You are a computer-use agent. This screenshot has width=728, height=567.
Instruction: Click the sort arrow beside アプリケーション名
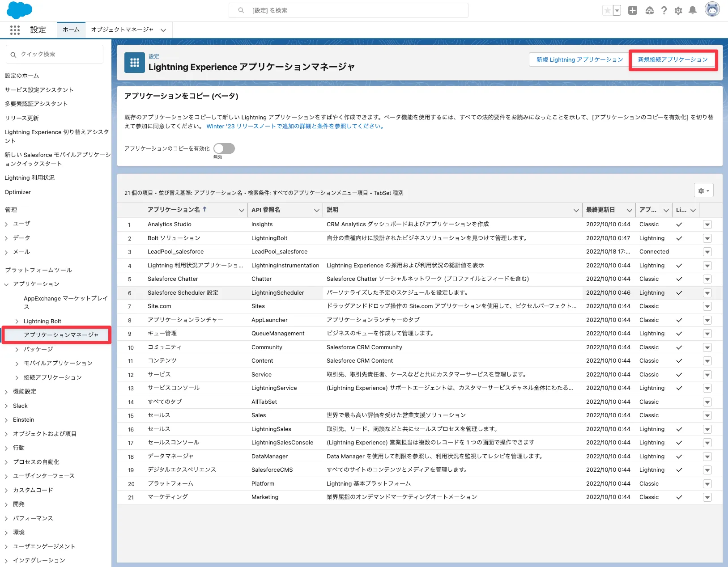click(x=204, y=209)
